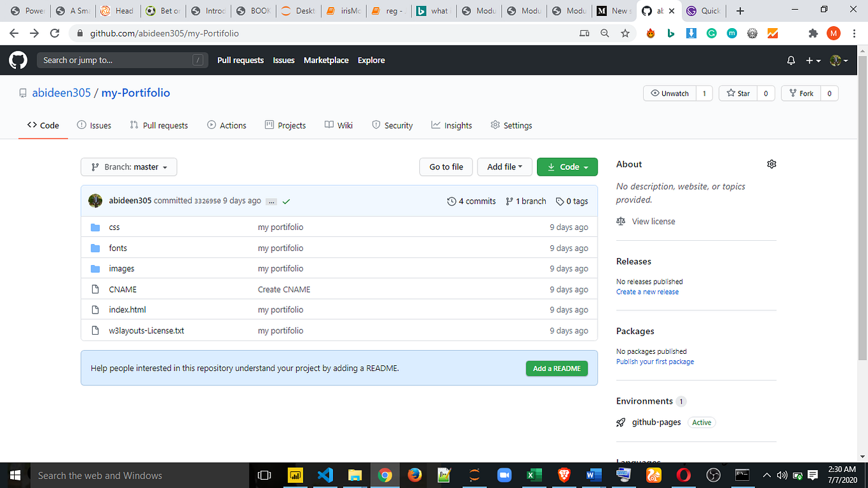The height and width of the screenshot is (488, 868).
Task: Open the index.html file
Action: click(127, 310)
